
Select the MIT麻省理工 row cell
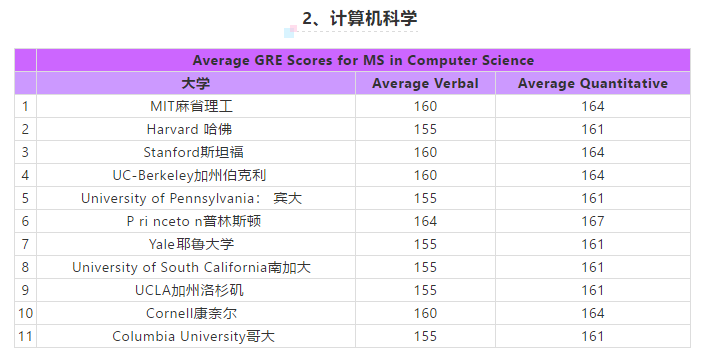tap(196, 106)
